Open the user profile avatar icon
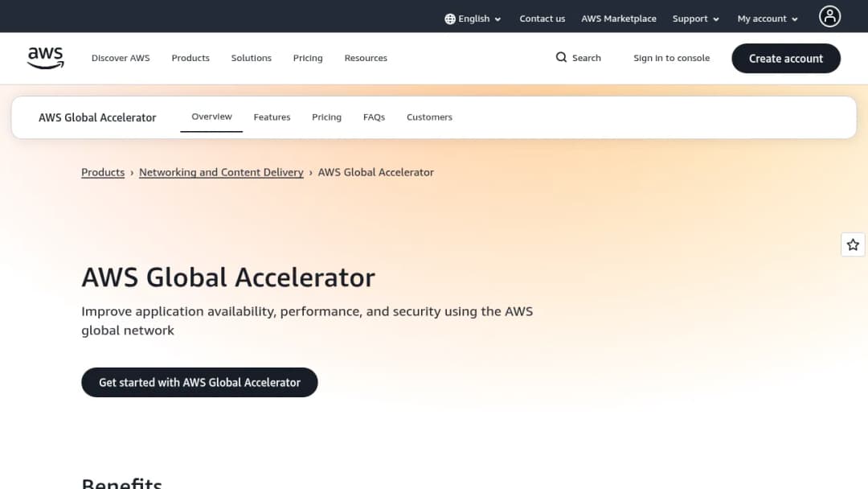The width and height of the screenshot is (868, 489). [829, 16]
